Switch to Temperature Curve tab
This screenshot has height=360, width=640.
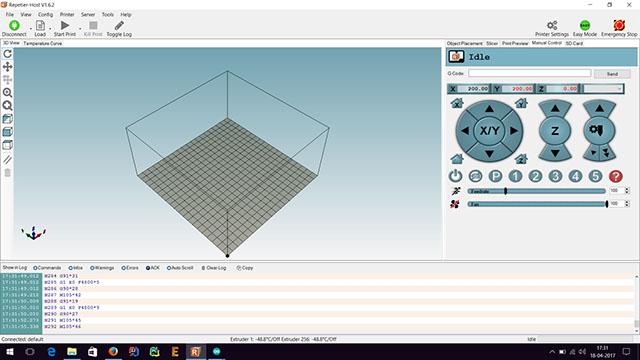42,43
